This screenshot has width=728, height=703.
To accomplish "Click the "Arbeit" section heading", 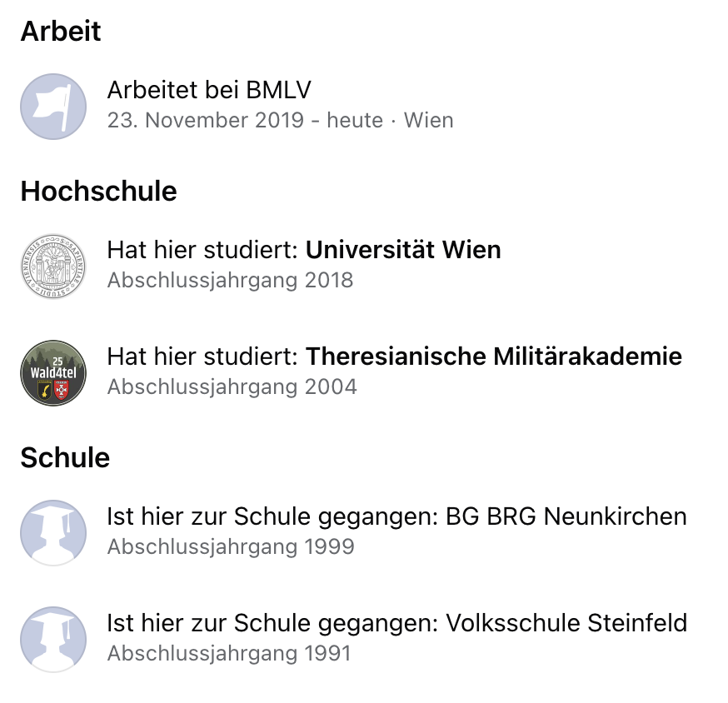I will point(61,31).
